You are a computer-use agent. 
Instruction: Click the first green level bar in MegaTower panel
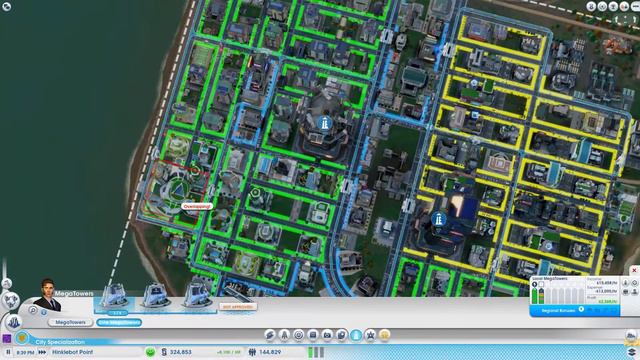tap(534, 296)
